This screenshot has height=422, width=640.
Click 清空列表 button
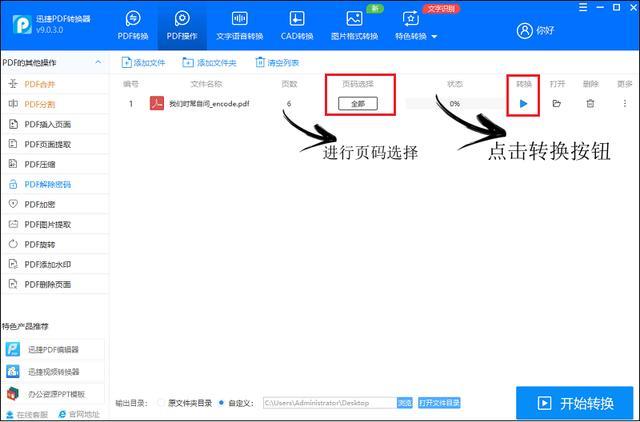click(x=277, y=62)
